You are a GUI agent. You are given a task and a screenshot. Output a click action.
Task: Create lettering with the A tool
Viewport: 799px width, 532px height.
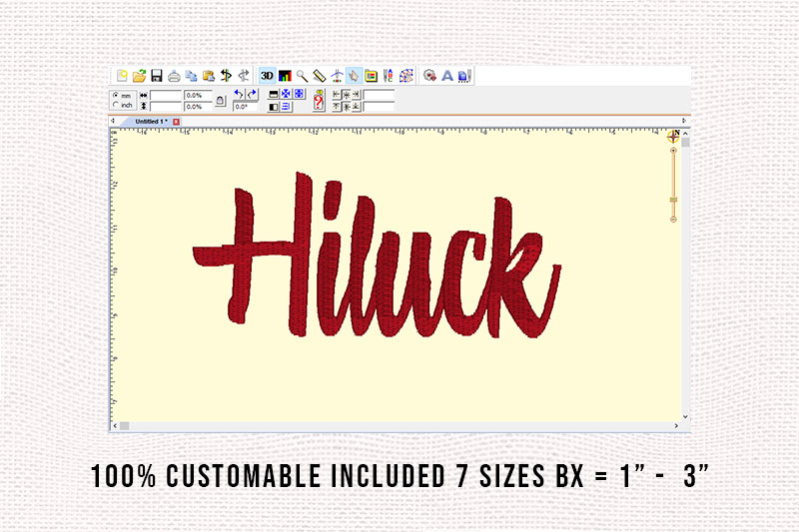446,76
